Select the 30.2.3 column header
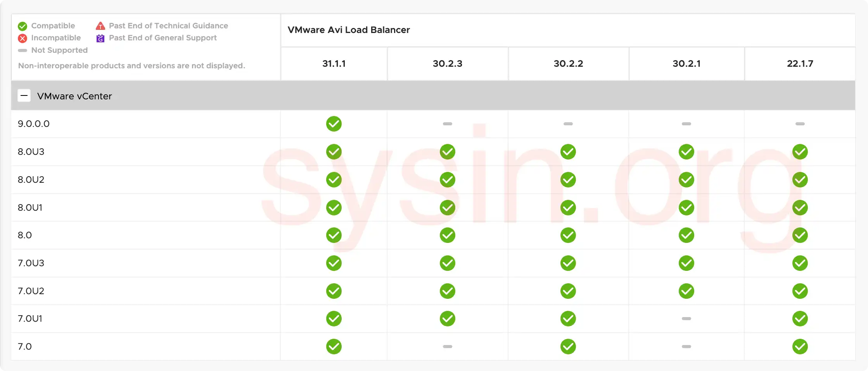 [x=448, y=64]
